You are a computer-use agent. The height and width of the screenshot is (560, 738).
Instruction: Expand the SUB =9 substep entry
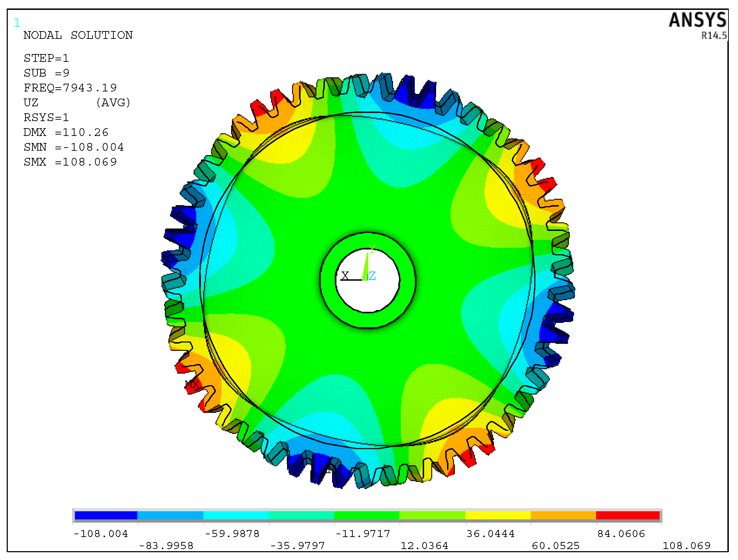pos(46,73)
